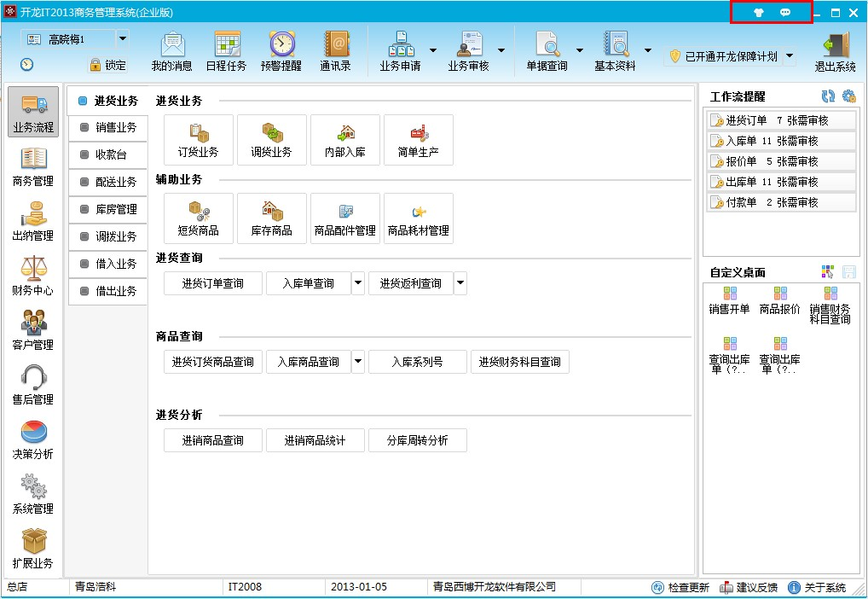Click the 业务审核 toolbar icon
This screenshot has height=599, width=868.
coord(468,51)
